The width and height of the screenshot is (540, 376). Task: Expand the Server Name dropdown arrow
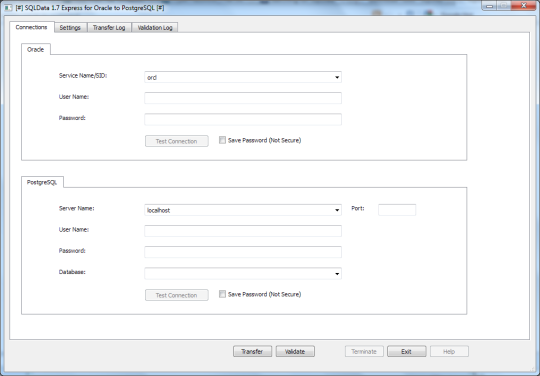coord(337,210)
